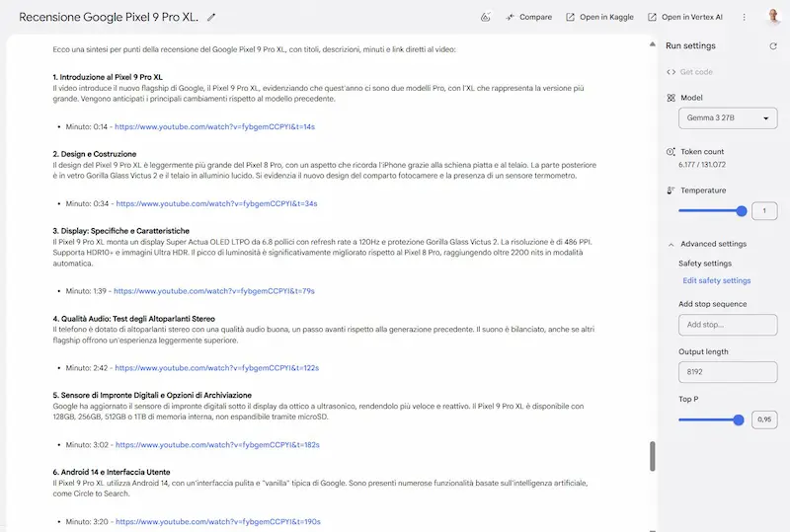Viewport: 790px width, 532px height.
Task: Open in Kaggle
Action: (599, 17)
